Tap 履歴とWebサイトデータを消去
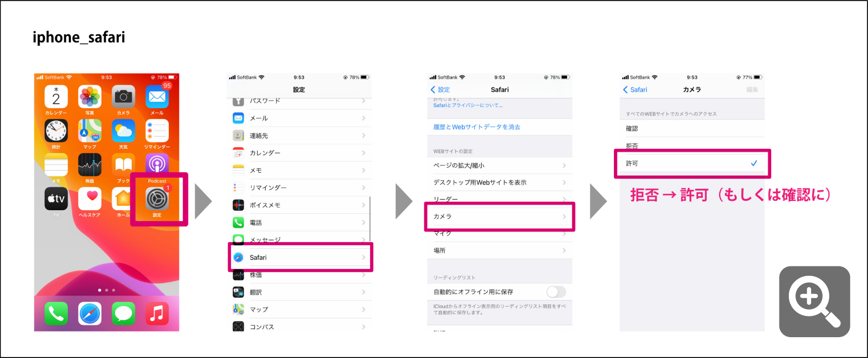868x358 pixels. click(476, 127)
